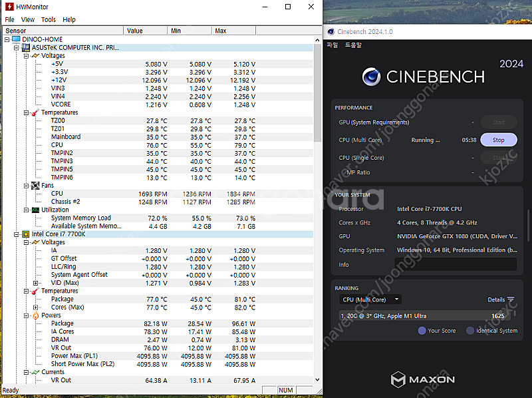This screenshot has width=532, height=398.
Task: Click the Powers flame icon
Action: (35, 315)
